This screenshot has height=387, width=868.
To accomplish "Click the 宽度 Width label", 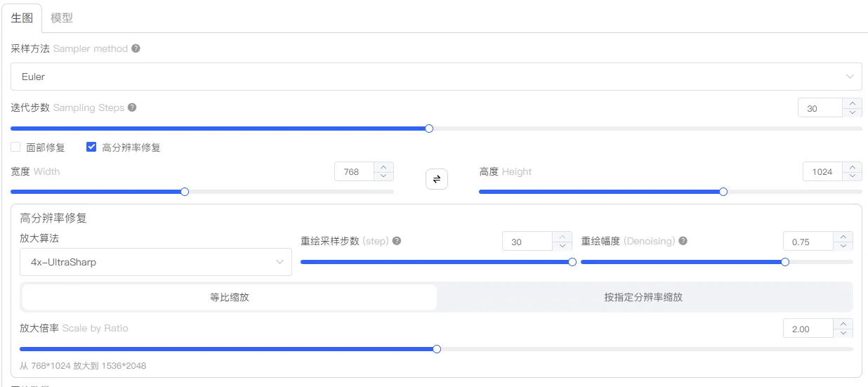I will pyautogui.click(x=35, y=171).
